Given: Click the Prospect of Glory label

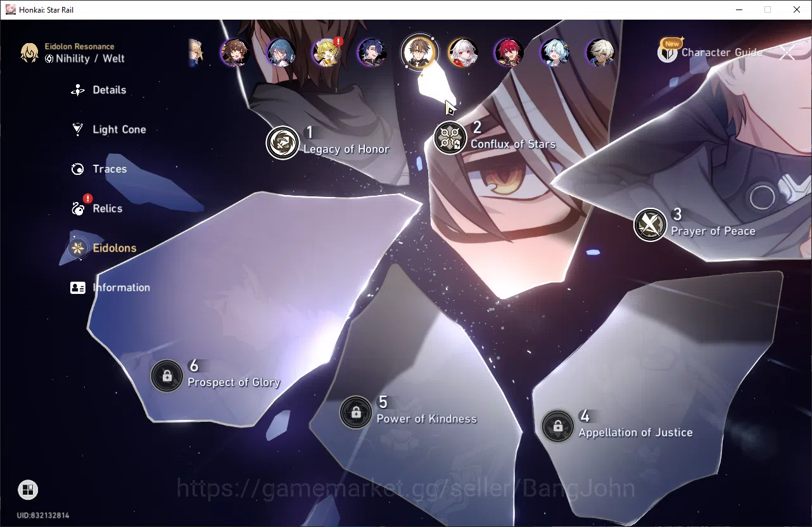Looking at the screenshot, I should pos(234,383).
